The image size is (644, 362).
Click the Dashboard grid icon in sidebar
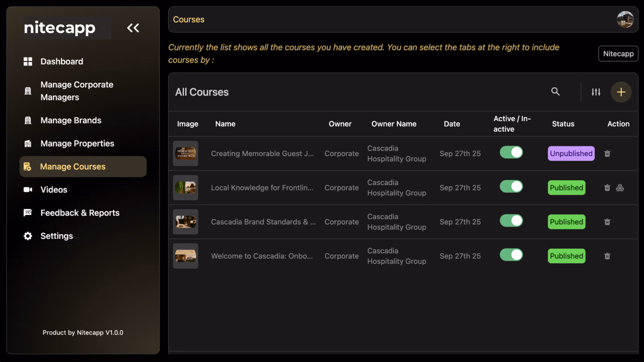pos(28,61)
